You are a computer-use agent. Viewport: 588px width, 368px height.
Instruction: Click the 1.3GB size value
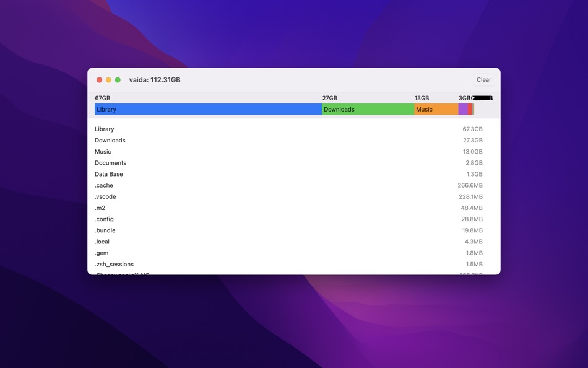[474, 174]
